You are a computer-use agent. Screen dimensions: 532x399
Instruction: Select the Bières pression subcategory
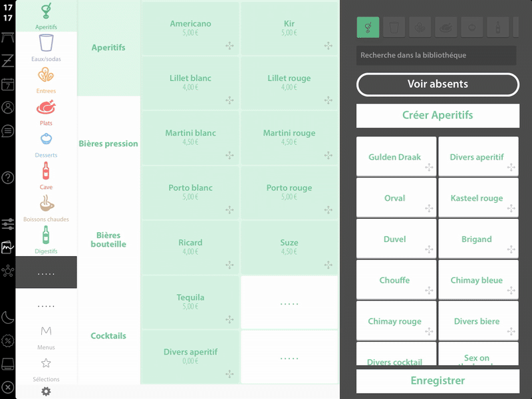pyautogui.click(x=108, y=144)
